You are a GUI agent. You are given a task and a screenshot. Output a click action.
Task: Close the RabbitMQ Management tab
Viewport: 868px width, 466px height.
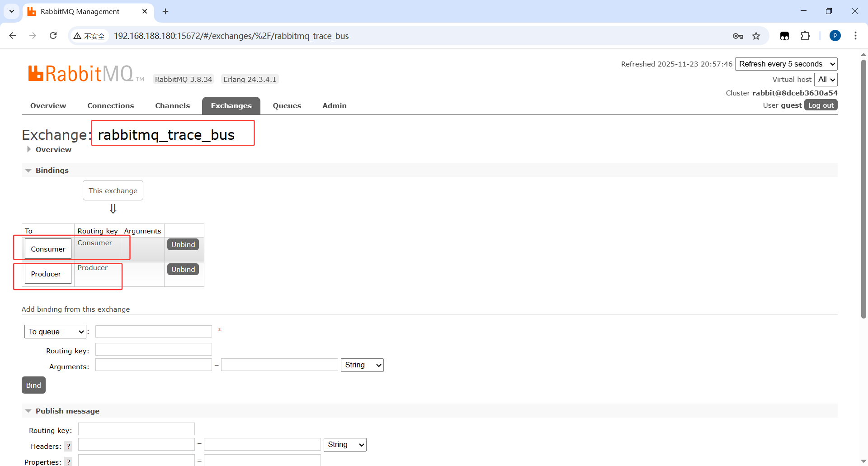click(x=145, y=11)
